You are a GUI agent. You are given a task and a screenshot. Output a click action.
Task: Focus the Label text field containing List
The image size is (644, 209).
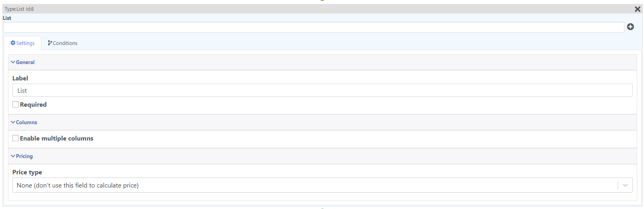coord(322,90)
